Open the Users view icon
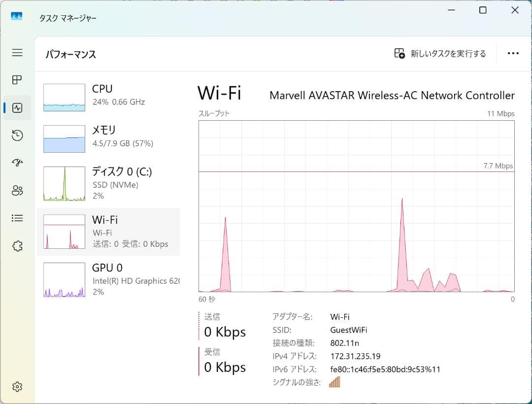Viewport: 532px width, 404px height. coord(17,190)
